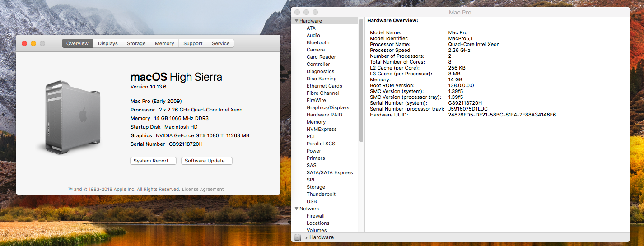Image resolution: width=644 pixels, height=246 pixels.
Task: Collapse the Hardware section triangle
Action: coord(296,21)
